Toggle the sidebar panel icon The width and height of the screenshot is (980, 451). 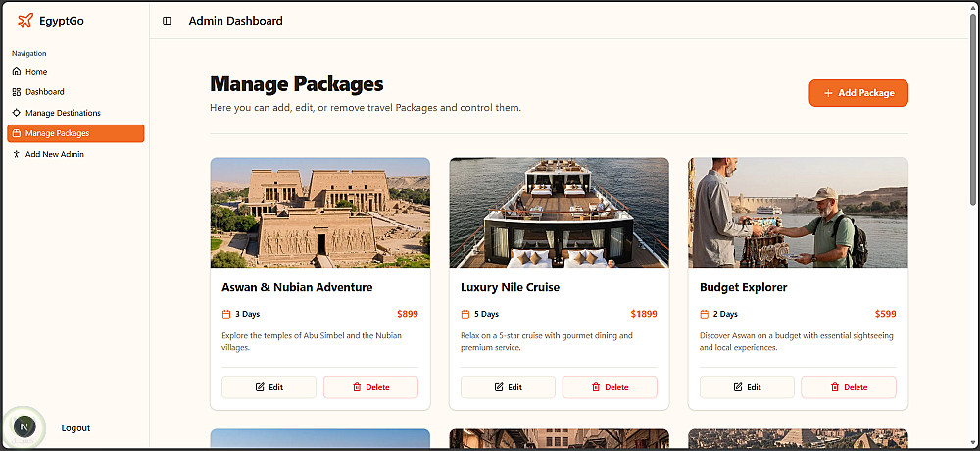167,21
